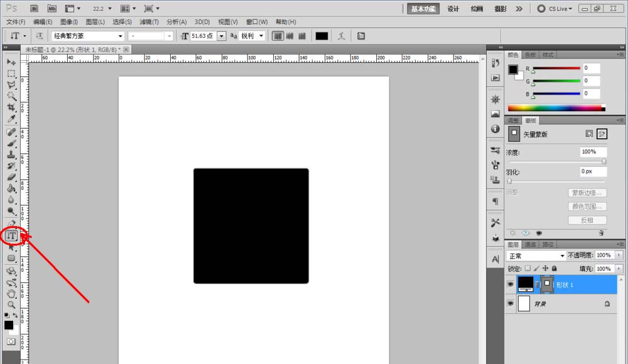Screen dimensions: 628x364
Task: Open the Paragraph panel icon in the dock
Action: point(495,201)
